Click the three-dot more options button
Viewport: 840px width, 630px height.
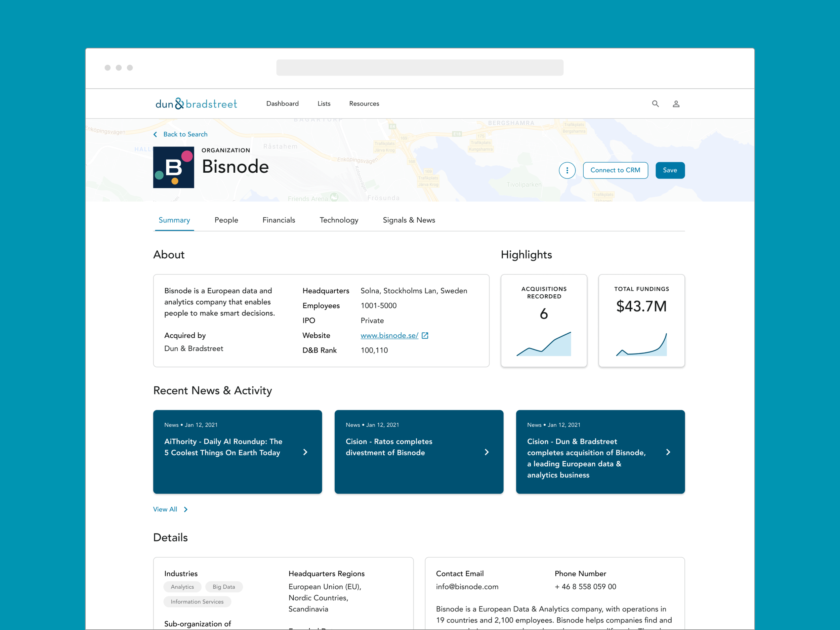tap(567, 170)
